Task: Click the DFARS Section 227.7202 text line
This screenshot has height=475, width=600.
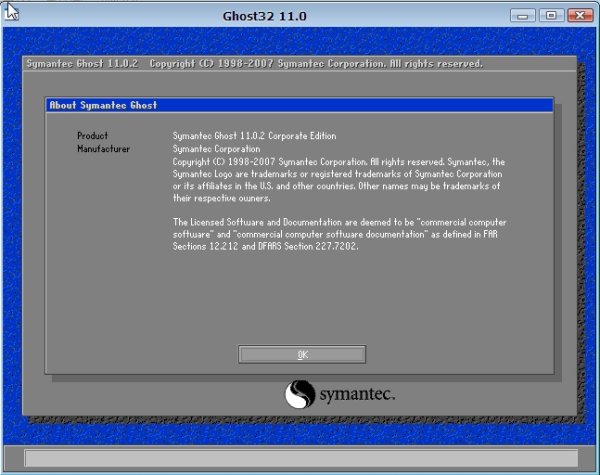Action: click(x=265, y=246)
